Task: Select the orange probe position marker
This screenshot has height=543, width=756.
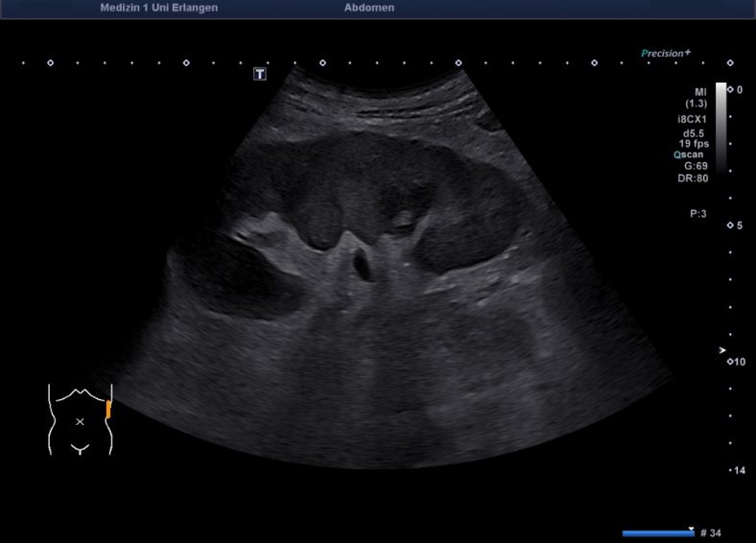Action: click(108, 411)
